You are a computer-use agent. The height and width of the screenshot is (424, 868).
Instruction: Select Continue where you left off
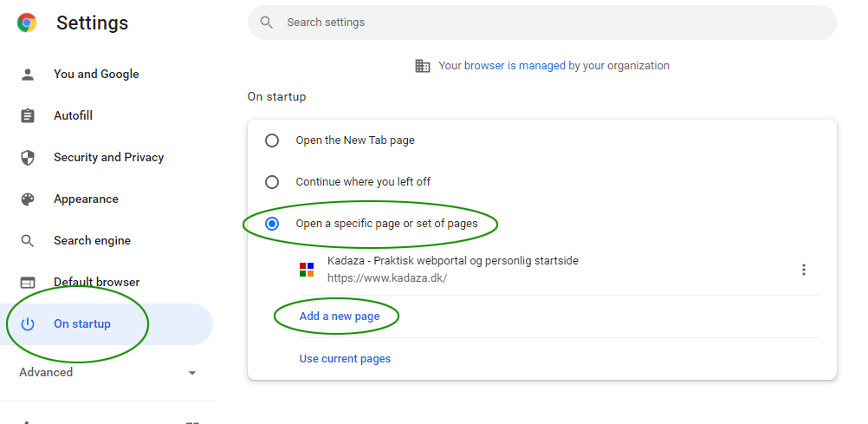pyautogui.click(x=272, y=182)
